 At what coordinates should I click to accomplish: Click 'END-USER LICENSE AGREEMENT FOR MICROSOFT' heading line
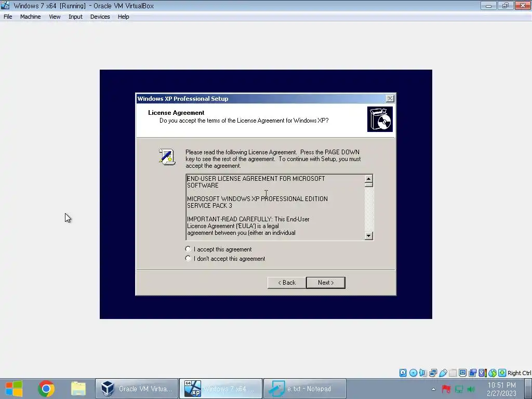(x=256, y=179)
